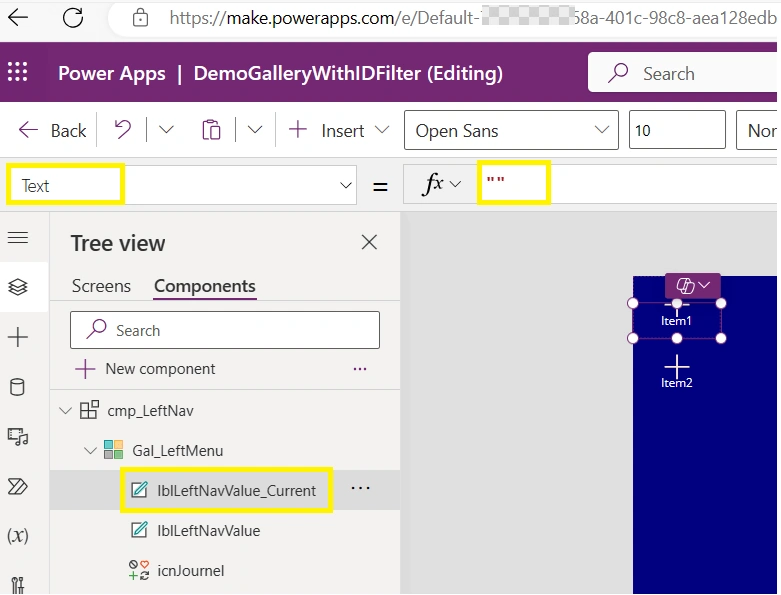The image size is (781, 595).
Task: Open the Insert menu
Action: tap(327, 130)
